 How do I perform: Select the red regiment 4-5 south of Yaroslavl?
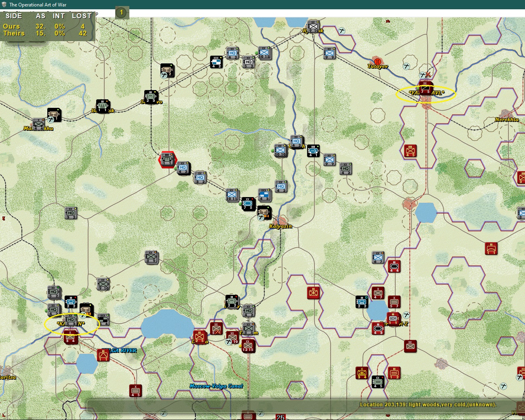coord(410,151)
